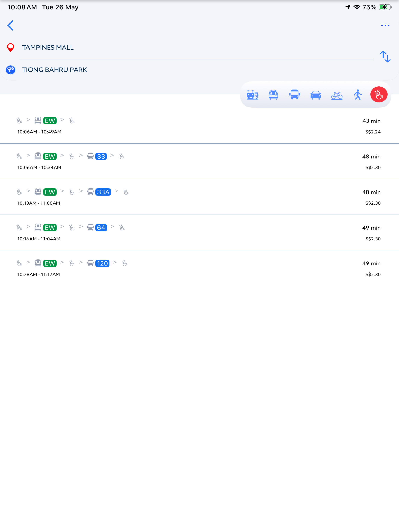The height and width of the screenshot is (532, 399).
Task: Tap the red origin pin icon
Action: click(x=11, y=48)
